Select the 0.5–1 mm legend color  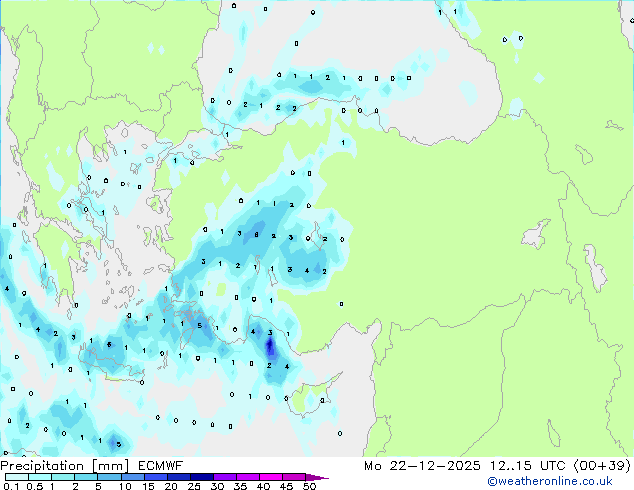pyautogui.click(x=40, y=477)
